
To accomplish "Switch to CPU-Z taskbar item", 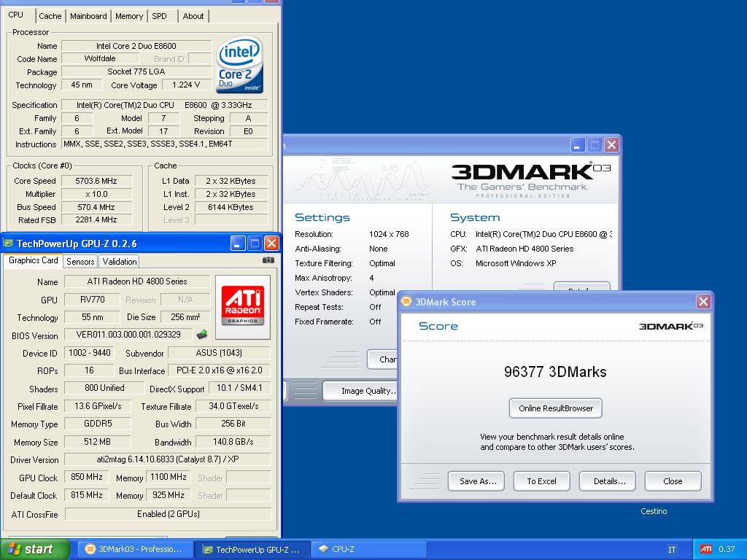I will click(368, 549).
